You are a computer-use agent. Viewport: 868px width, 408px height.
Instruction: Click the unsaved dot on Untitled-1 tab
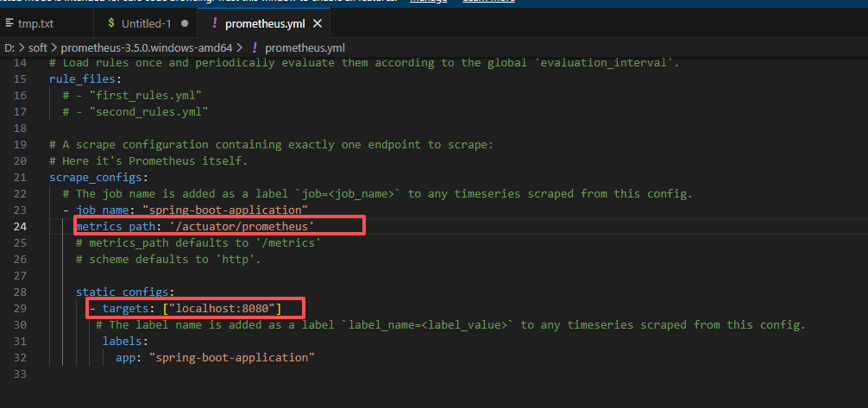(x=185, y=24)
